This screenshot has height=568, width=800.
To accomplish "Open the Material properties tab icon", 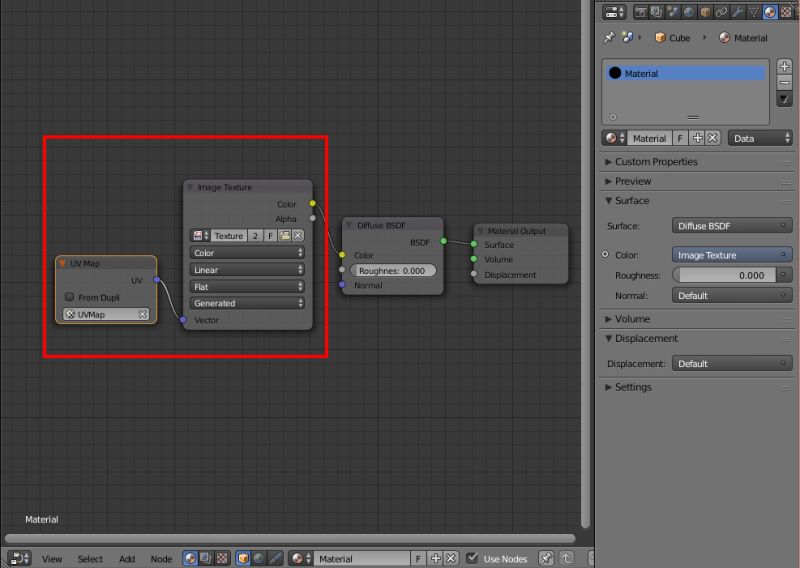I will coord(770,12).
